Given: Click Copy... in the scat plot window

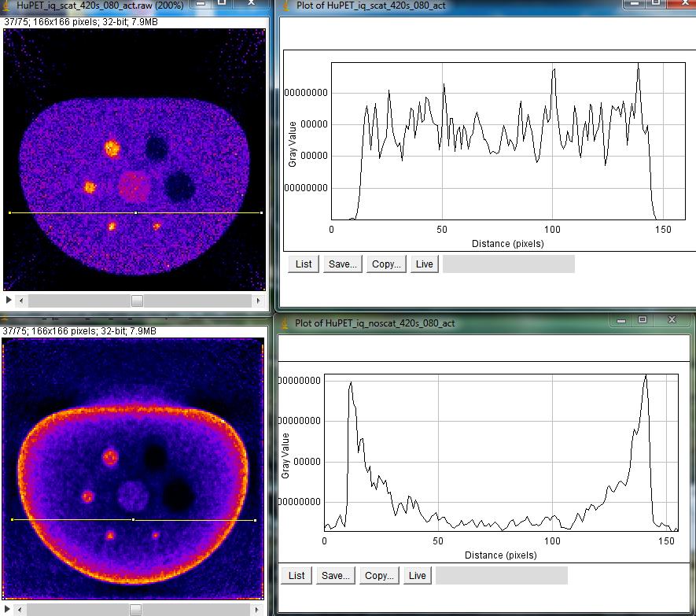Looking at the screenshot, I should [386, 264].
